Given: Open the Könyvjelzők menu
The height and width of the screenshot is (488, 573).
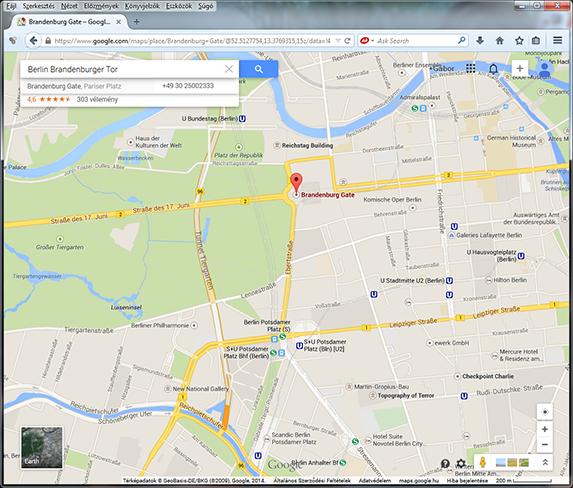Looking at the screenshot, I should coord(142,6).
